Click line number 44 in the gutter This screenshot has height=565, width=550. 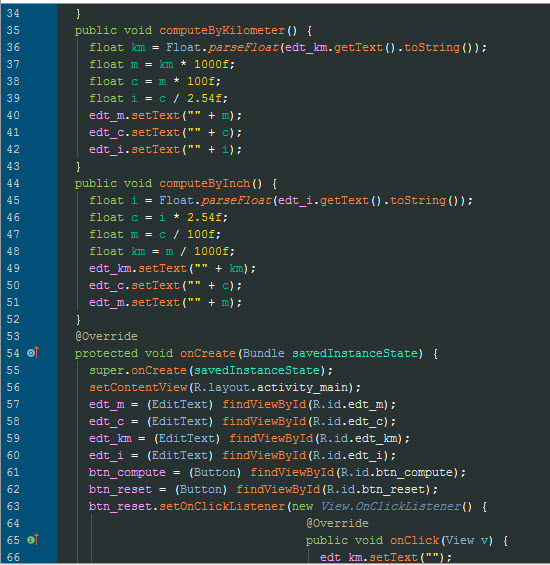[x=13, y=183]
